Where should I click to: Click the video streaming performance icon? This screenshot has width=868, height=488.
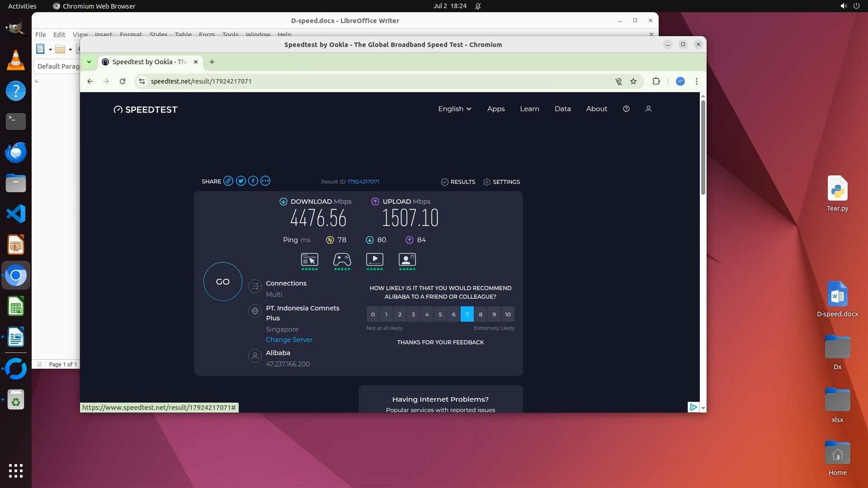pos(374,260)
